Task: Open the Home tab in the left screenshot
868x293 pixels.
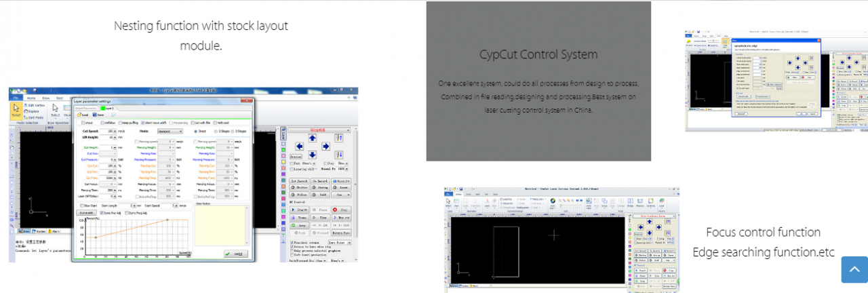Action: tap(31, 98)
